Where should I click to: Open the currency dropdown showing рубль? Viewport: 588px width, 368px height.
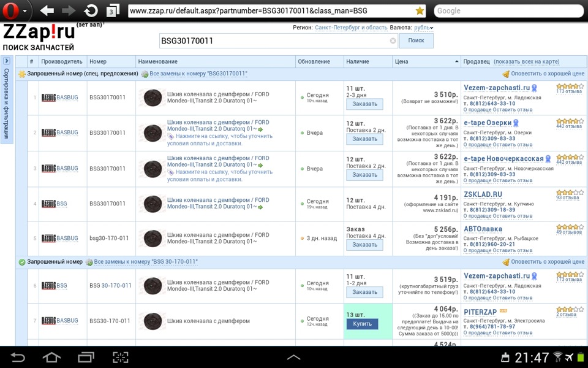pyautogui.click(x=423, y=28)
